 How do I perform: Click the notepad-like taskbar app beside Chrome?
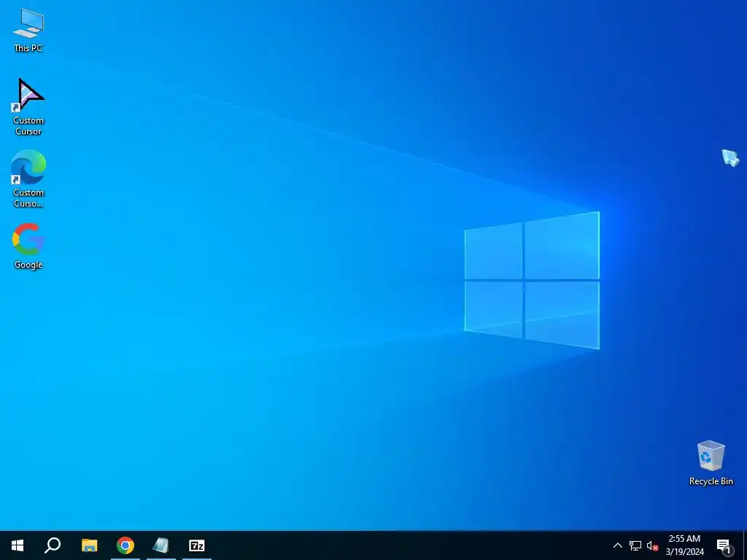[161, 545]
